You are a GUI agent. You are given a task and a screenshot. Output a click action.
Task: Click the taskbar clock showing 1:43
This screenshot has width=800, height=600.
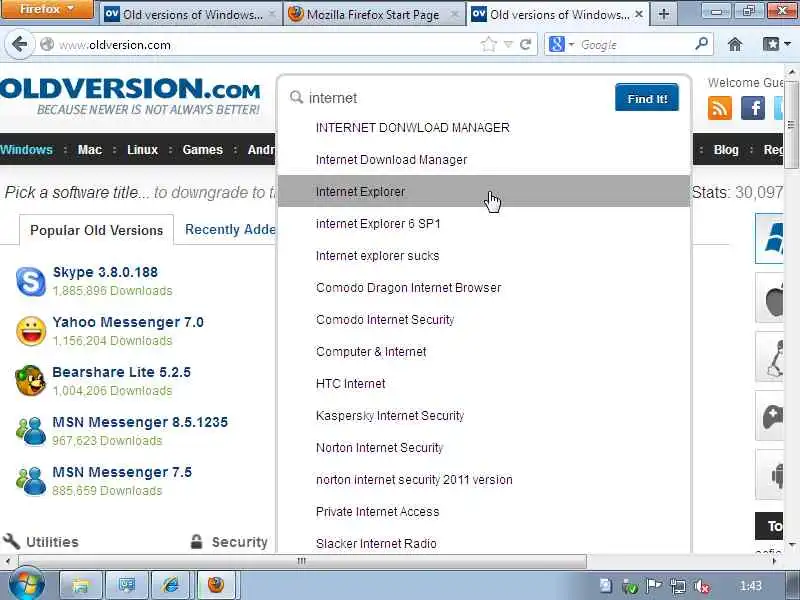(751, 586)
